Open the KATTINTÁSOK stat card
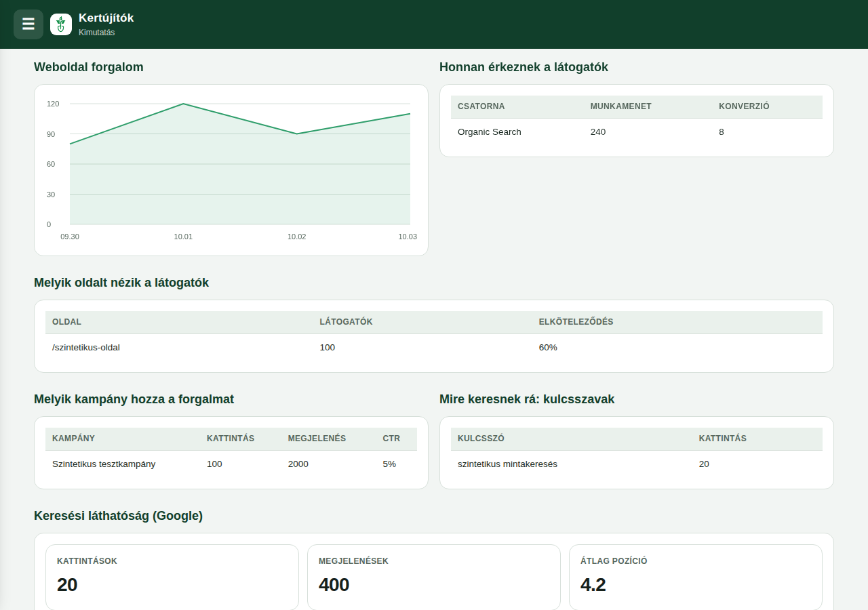Image resolution: width=868 pixels, height=610 pixels. coord(172,577)
